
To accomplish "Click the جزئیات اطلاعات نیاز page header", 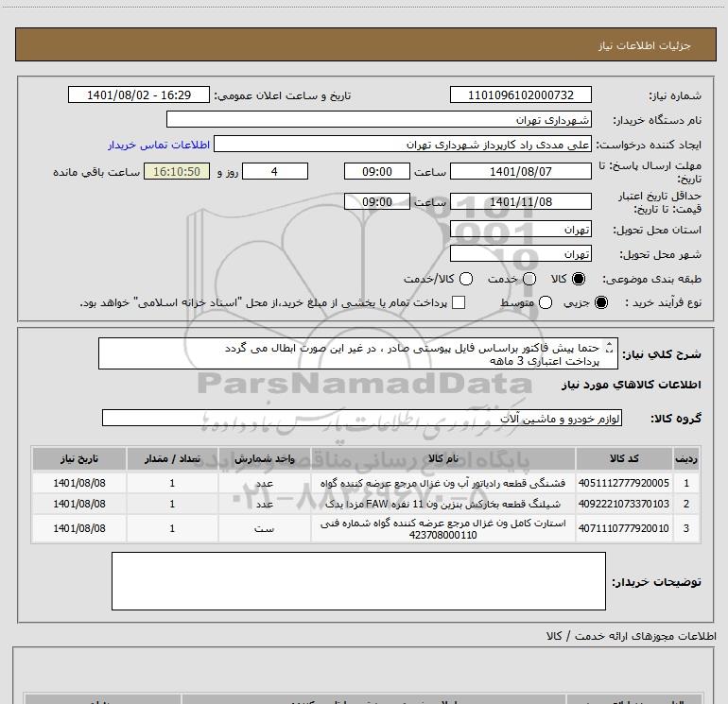I will tap(645, 45).
